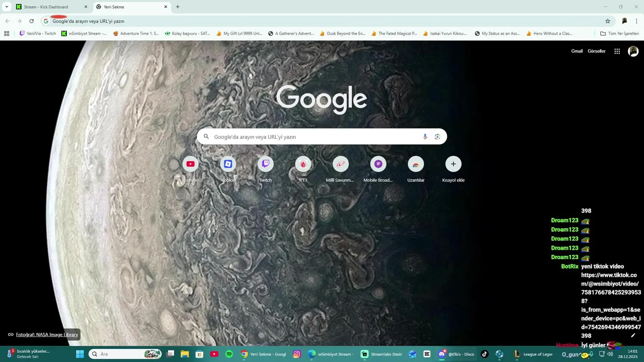Image resolution: width=644 pixels, height=362 pixels.
Task: Open the YouTube shortcut tile
Action: point(190,169)
